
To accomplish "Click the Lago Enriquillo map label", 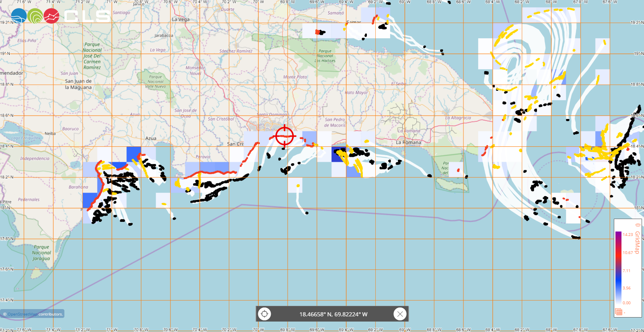I will [26, 138].
